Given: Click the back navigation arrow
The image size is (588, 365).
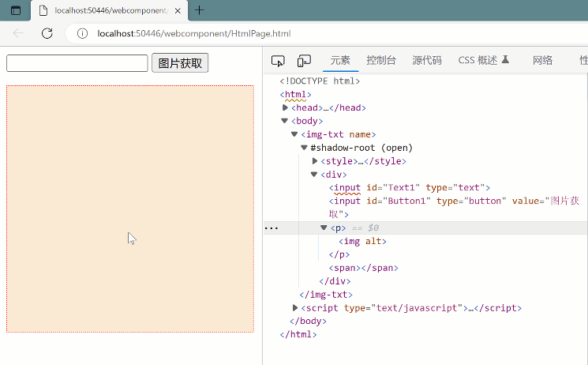Looking at the screenshot, I should 18,33.
